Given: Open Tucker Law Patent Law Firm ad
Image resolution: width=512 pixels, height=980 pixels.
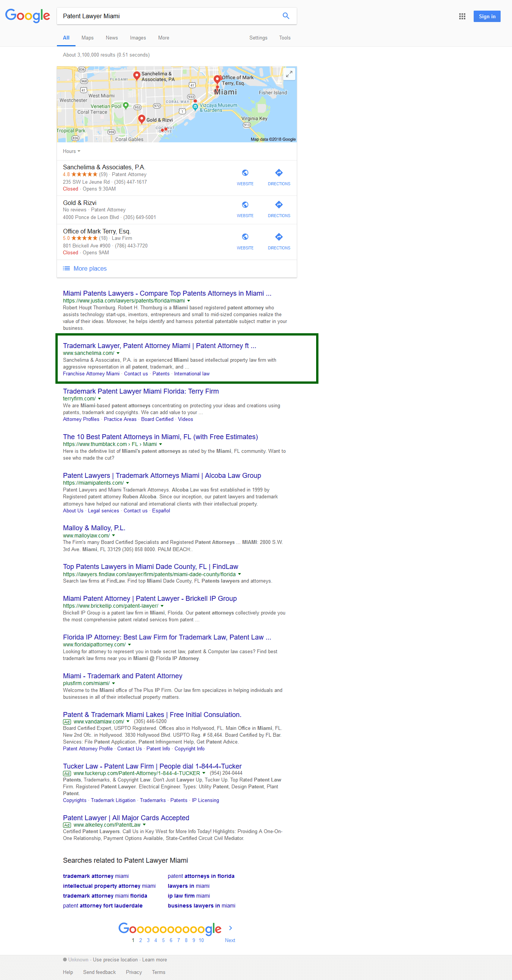Looking at the screenshot, I should click(152, 766).
